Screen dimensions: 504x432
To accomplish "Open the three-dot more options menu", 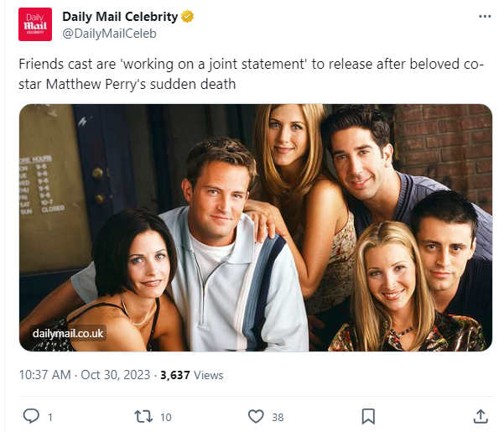I will (x=484, y=17).
